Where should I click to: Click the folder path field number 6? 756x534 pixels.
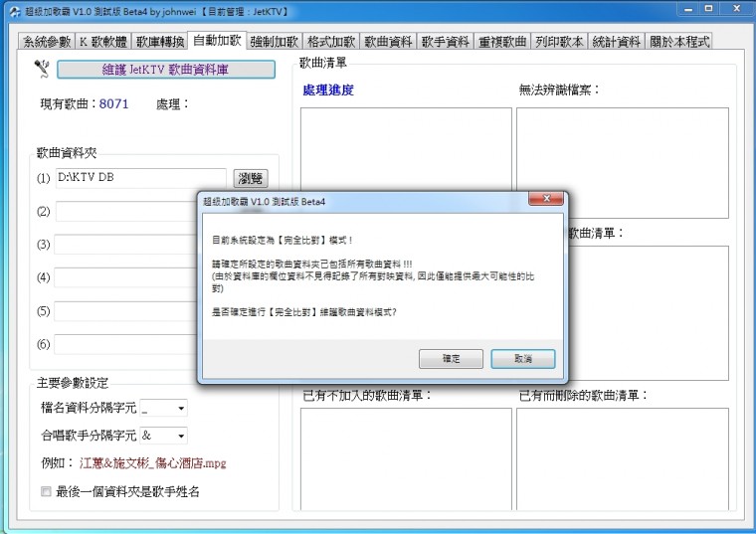(126, 345)
